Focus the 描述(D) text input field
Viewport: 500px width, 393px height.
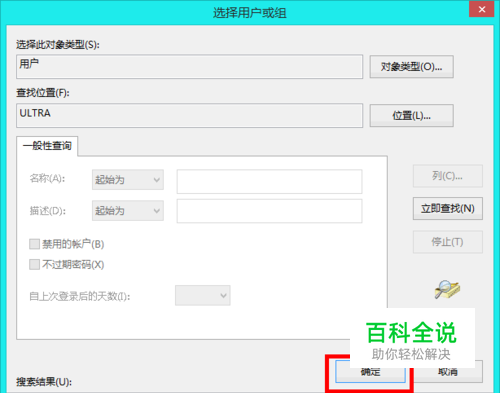click(269, 211)
